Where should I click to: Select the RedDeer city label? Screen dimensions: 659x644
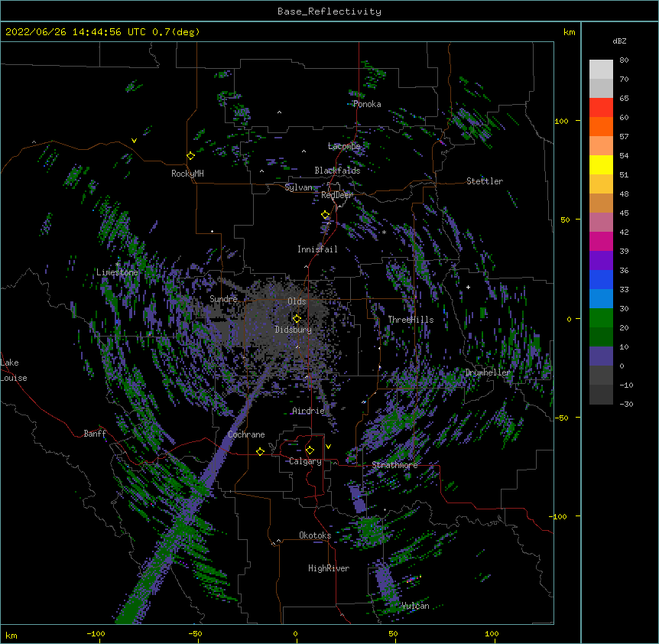pos(336,195)
